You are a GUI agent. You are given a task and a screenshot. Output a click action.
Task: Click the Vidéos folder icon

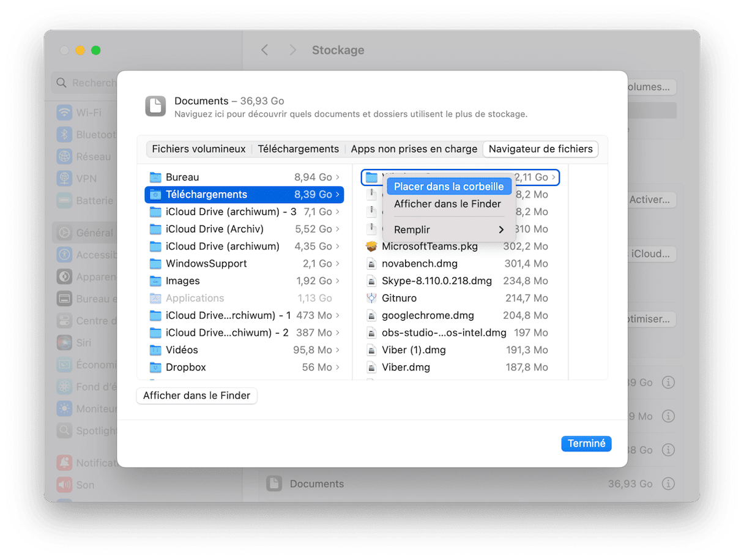pyautogui.click(x=155, y=350)
